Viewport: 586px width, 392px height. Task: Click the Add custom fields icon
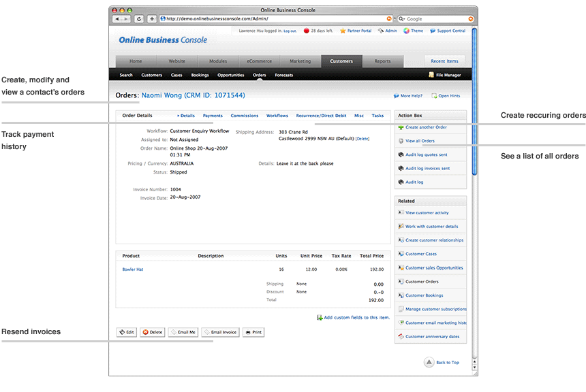tap(320, 318)
